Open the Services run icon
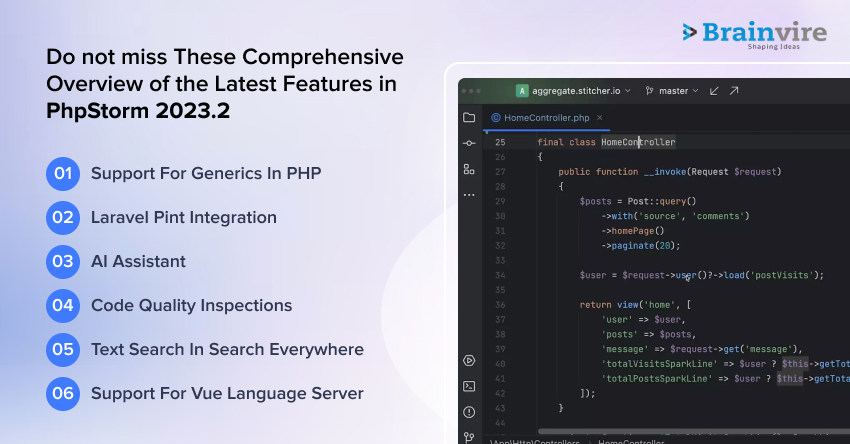This screenshot has height=444, width=850. click(469, 361)
